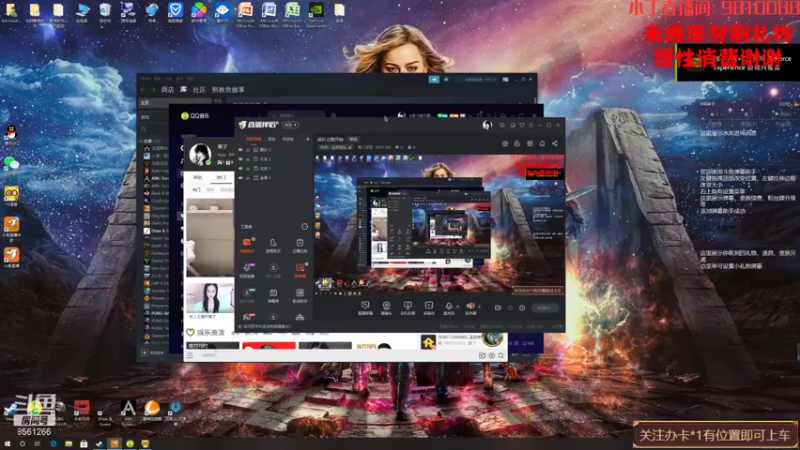Open the Microsoft Office PowerPoint desktop icon
Screen dimensions: 800x450
coord(245,14)
